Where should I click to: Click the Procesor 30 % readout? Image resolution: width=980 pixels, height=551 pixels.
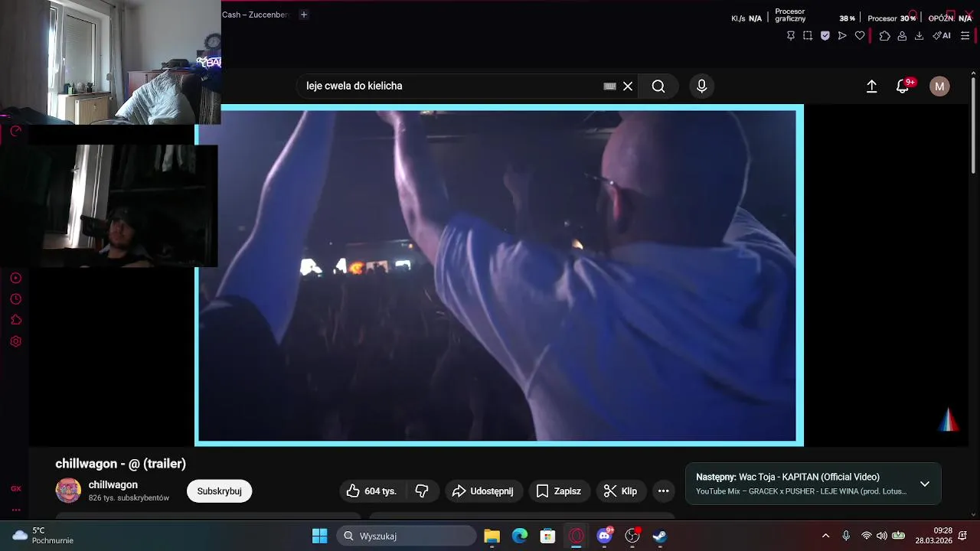coord(892,18)
